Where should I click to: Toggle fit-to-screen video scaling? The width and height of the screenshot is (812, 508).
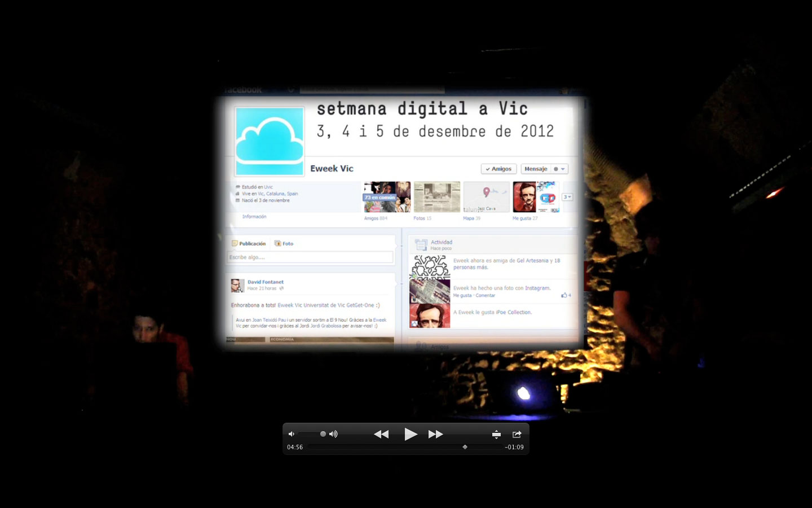click(x=496, y=434)
